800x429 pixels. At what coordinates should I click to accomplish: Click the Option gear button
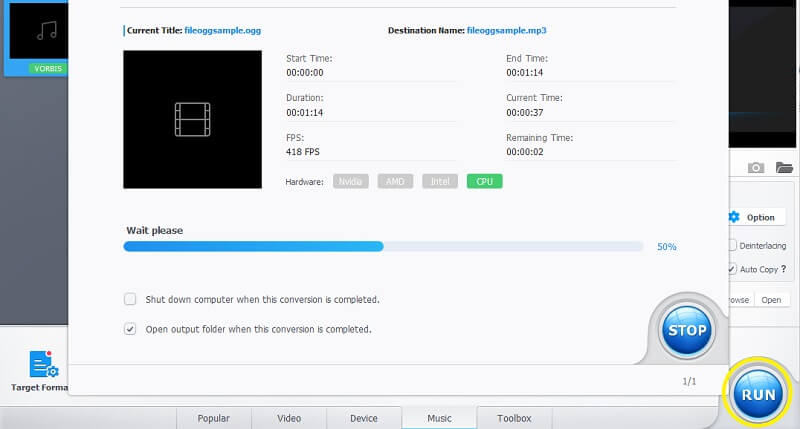coord(752,217)
